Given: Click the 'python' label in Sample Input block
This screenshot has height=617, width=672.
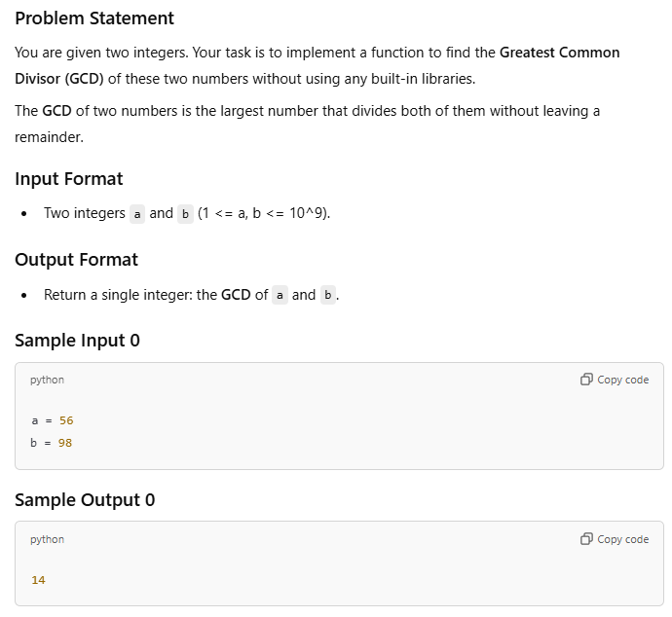Looking at the screenshot, I should 47,381.
